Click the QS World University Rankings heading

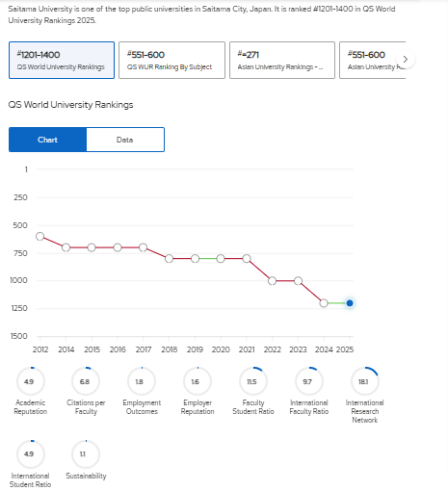click(x=70, y=105)
